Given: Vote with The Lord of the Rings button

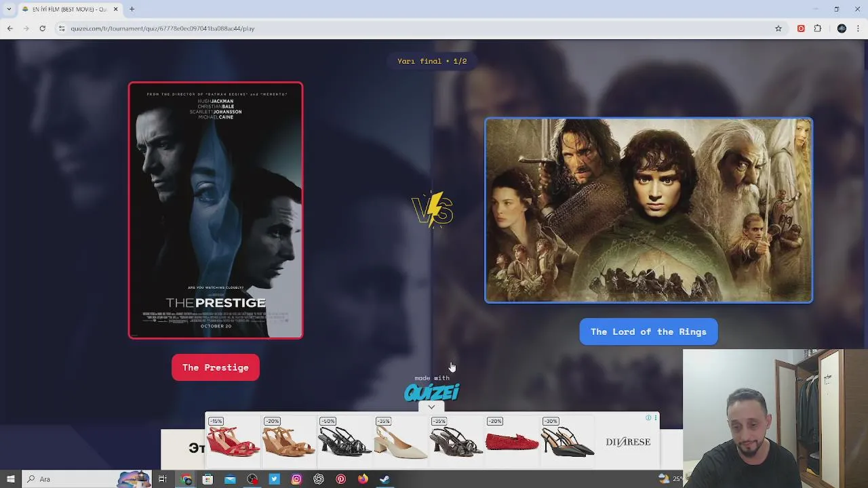Looking at the screenshot, I should pos(648,331).
